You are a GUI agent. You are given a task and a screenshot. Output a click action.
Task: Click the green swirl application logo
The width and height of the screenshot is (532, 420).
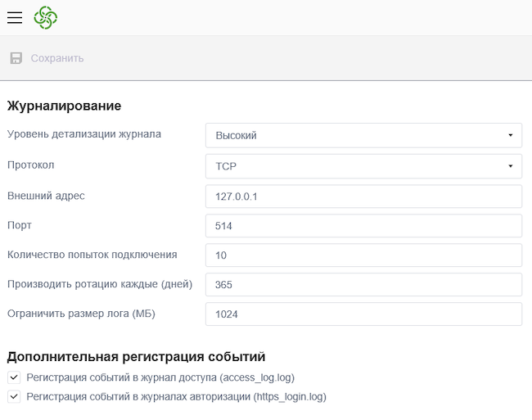click(x=45, y=17)
